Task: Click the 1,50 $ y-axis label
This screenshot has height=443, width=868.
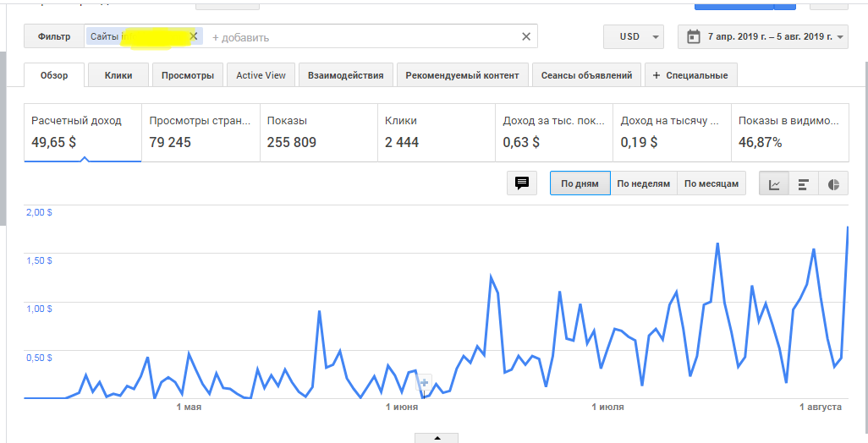Action: pyautogui.click(x=39, y=260)
